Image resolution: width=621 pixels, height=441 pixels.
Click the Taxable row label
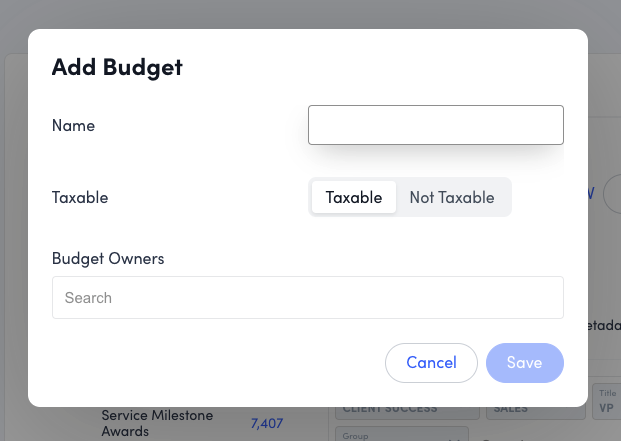[80, 197]
